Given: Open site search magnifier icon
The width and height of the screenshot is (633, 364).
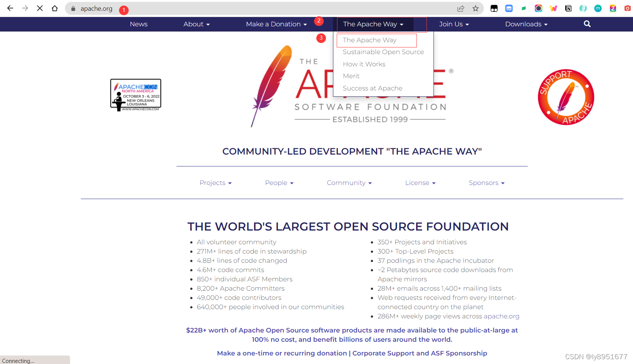Looking at the screenshot, I should coord(587,24).
